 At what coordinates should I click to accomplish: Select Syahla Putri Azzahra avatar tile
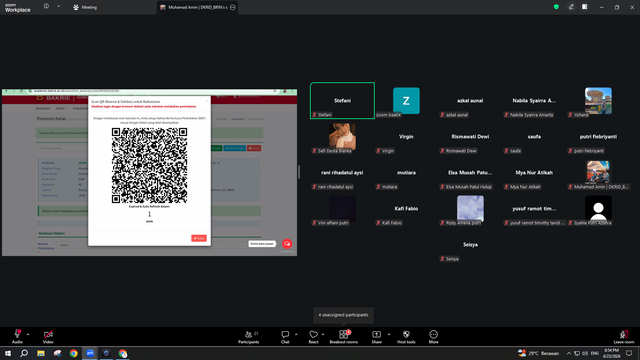click(x=598, y=209)
